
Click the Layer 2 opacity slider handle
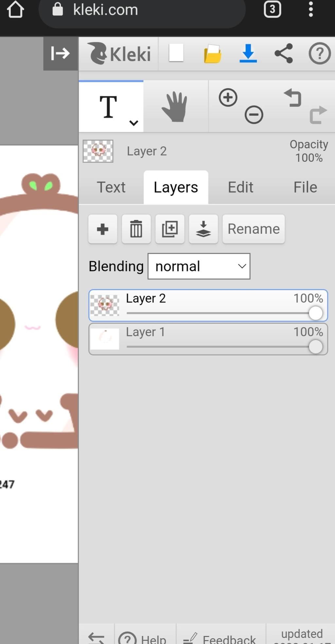pos(316,313)
